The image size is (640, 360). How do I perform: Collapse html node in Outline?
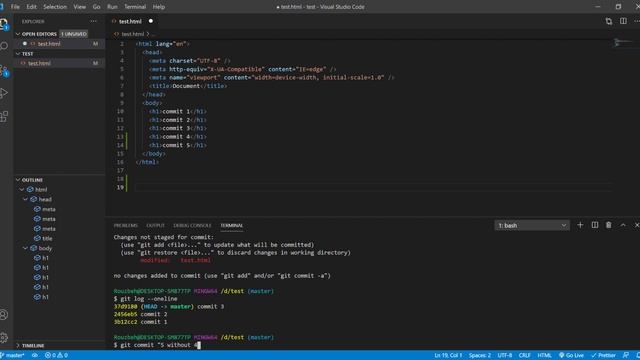(22, 189)
